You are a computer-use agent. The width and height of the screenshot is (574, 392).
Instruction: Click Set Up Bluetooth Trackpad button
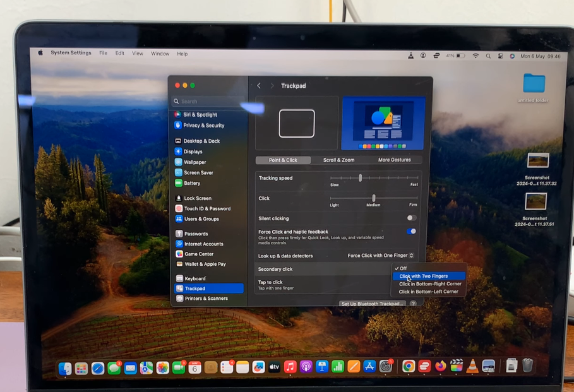tap(373, 304)
